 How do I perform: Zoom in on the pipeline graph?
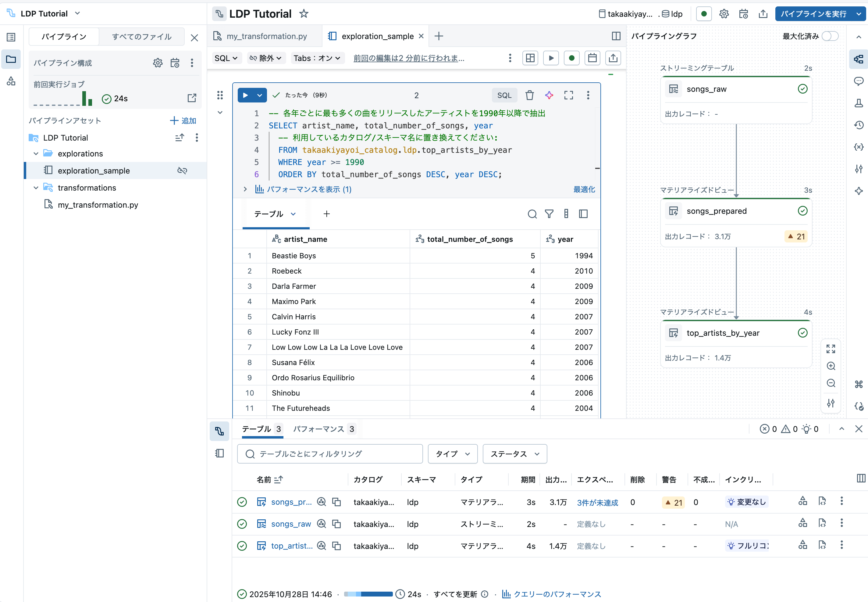pyautogui.click(x=831, y=366)
